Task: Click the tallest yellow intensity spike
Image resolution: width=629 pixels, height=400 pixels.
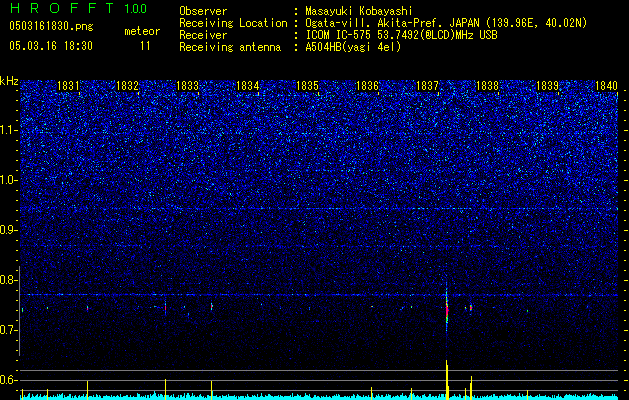Action: point(446,380)
